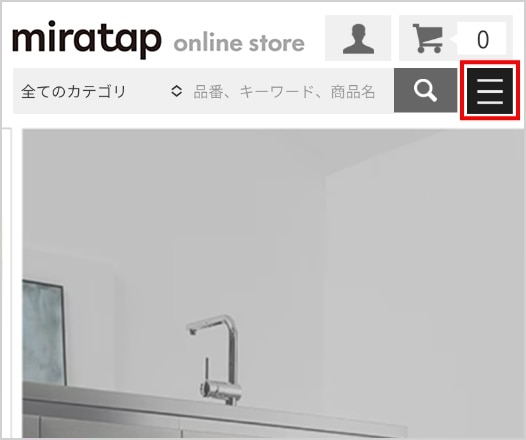Viewport: 526px width, 440px height.
Task: Click the up-down arrows on category selector
Action: click(176, 91)
